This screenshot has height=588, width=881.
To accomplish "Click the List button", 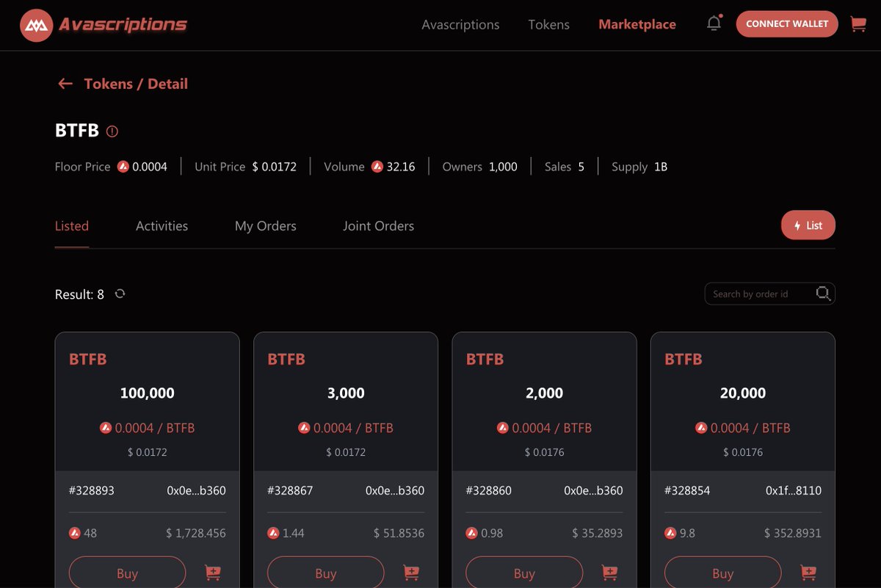I will coord(808,225).
